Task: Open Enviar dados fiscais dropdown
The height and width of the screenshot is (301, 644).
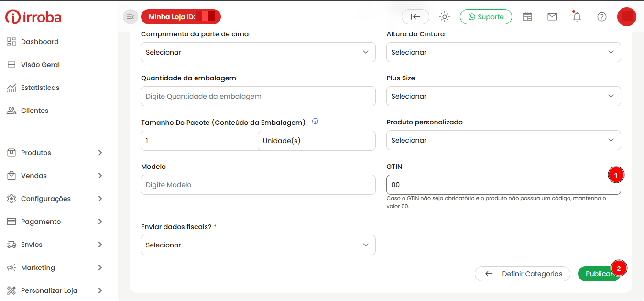Action: point(258,245)
